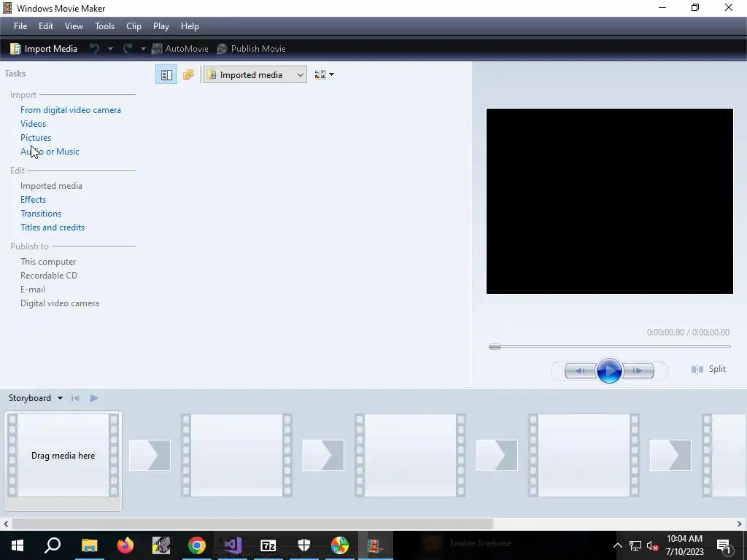747x560 pixels.
Task: Open the Imported media combo box
Action: coord(255,75)
